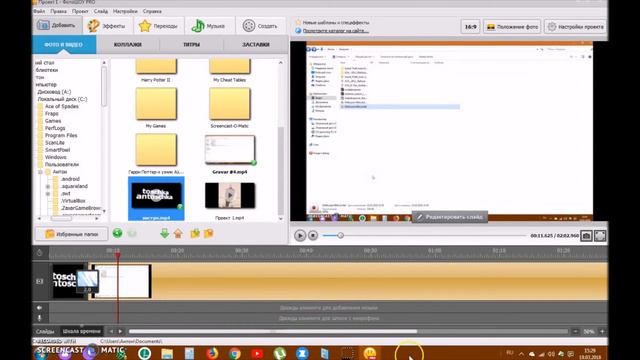Open the Настройки menu
640x360 pixels.
pos(125,11)
